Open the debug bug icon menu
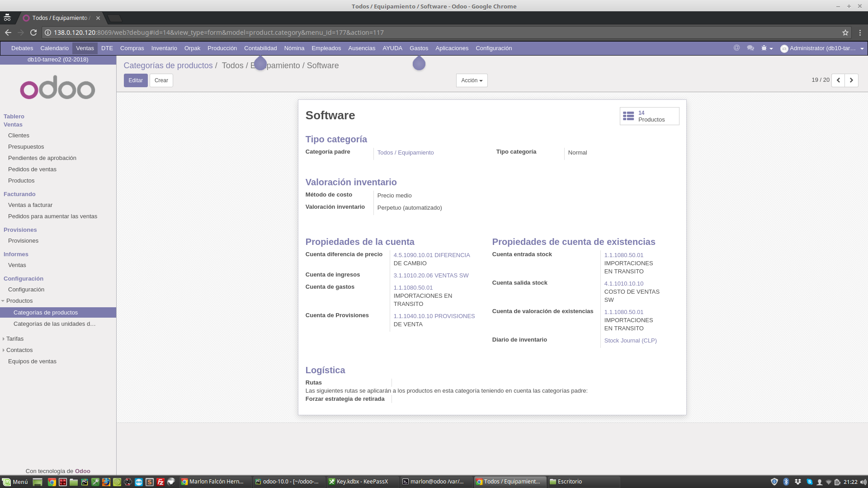868x488 pixels. click(x=767, y=48)
